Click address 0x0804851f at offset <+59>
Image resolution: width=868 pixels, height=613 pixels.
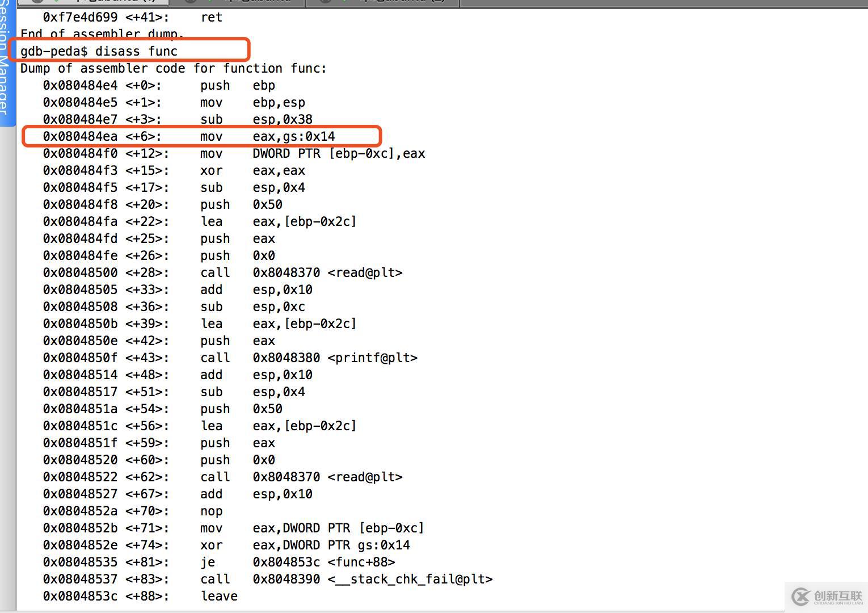(80, 443)
